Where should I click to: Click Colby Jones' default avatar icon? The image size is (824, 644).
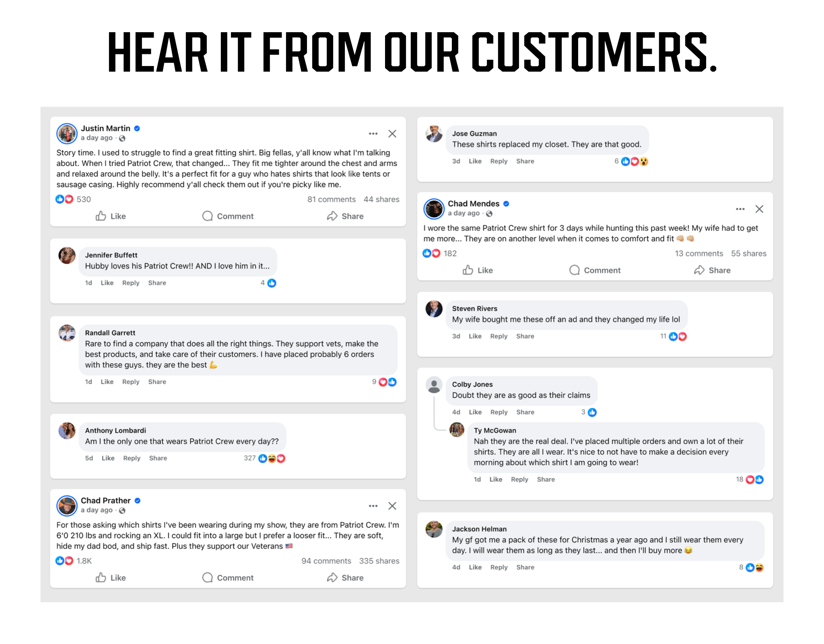tap(434, 385)
